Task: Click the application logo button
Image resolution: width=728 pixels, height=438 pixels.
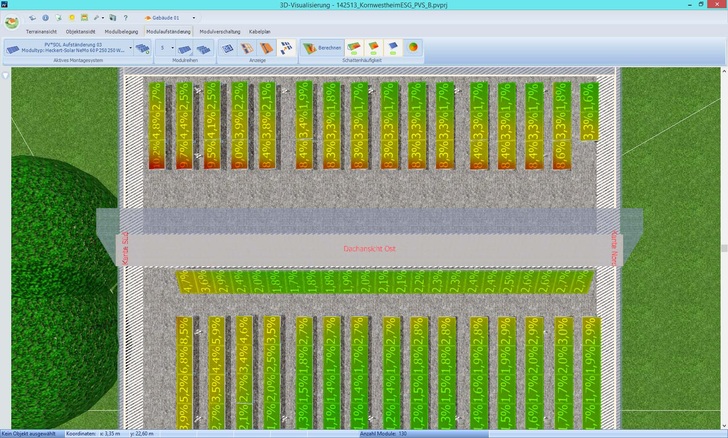Action: click(x=12, y=20)
